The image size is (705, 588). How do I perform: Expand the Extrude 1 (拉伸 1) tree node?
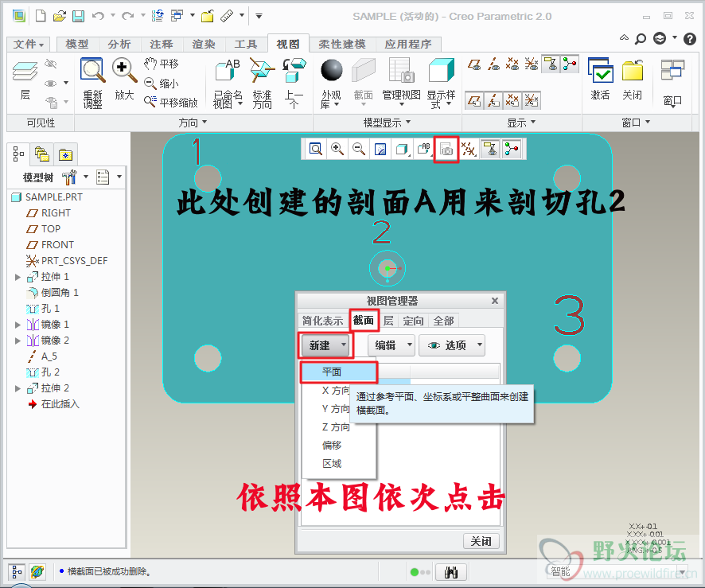click(x=18, y=277)
